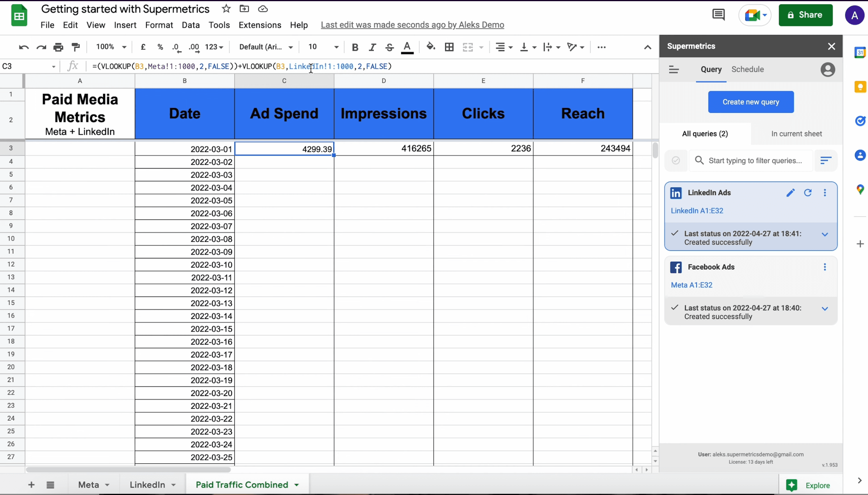Decrease decimal places
This screenshot has height=495, width=868.
(x=177, y=47)
